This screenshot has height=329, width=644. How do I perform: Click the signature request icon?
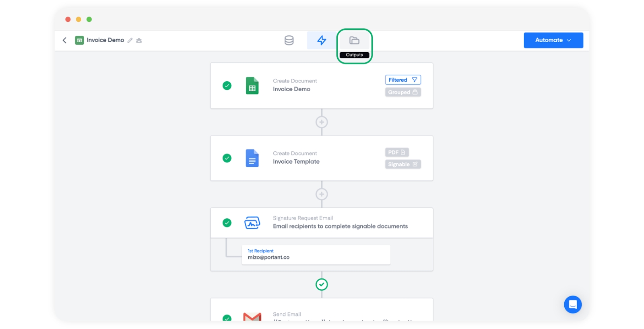[252, 222]
